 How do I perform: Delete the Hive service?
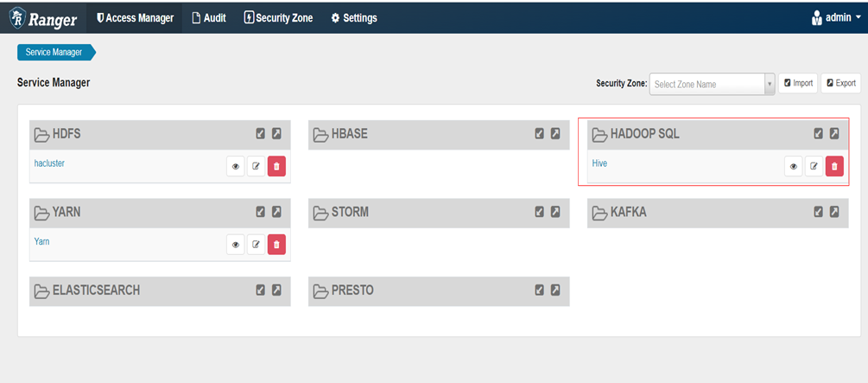coord(834,166)
